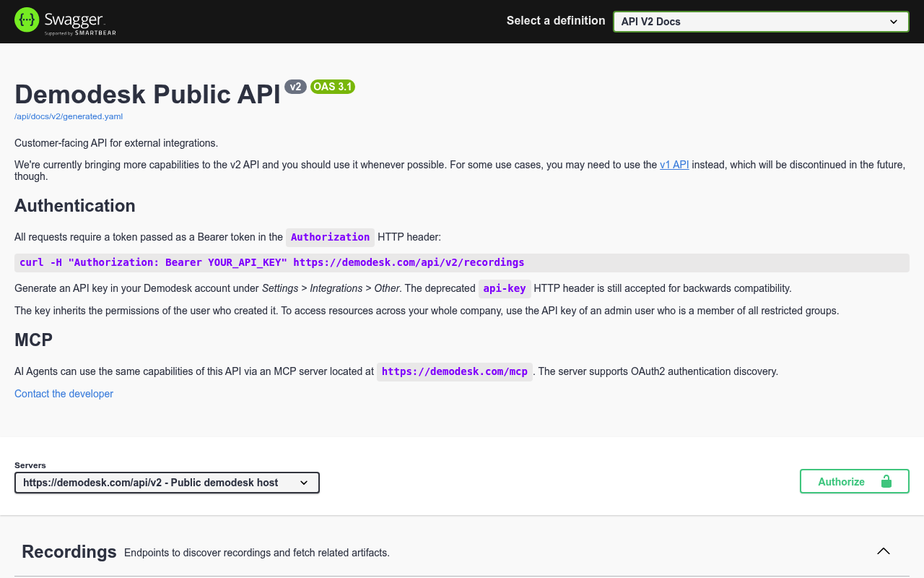Click the Contact the developer link
The image size is (924, 578).
point(64,394)
